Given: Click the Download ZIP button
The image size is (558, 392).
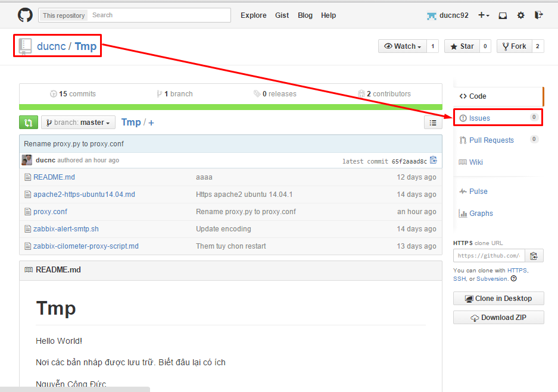Looking at the screenshot, I should point(498,318).
